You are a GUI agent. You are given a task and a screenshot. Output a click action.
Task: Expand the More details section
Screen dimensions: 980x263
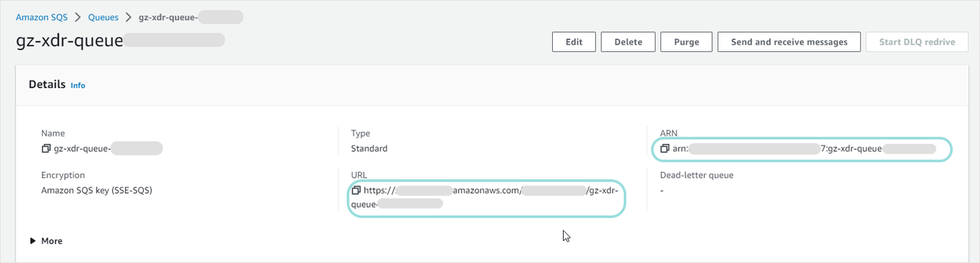[x=47, y=241]
